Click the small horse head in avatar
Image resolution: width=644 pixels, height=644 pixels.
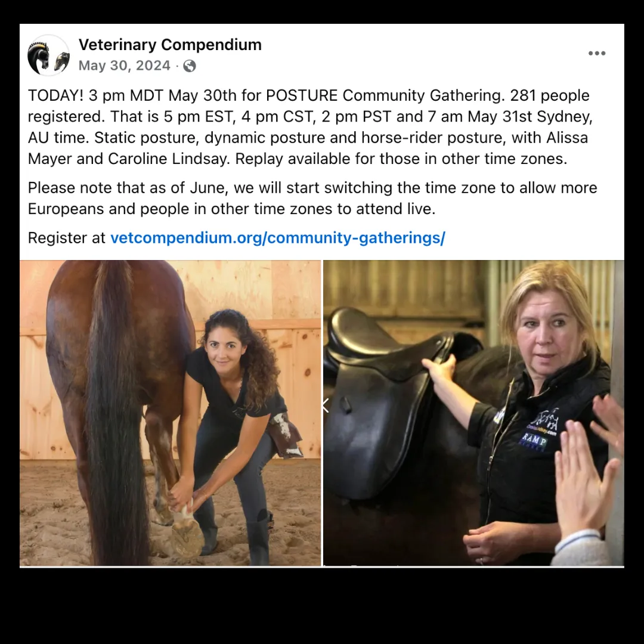[61, 61]
